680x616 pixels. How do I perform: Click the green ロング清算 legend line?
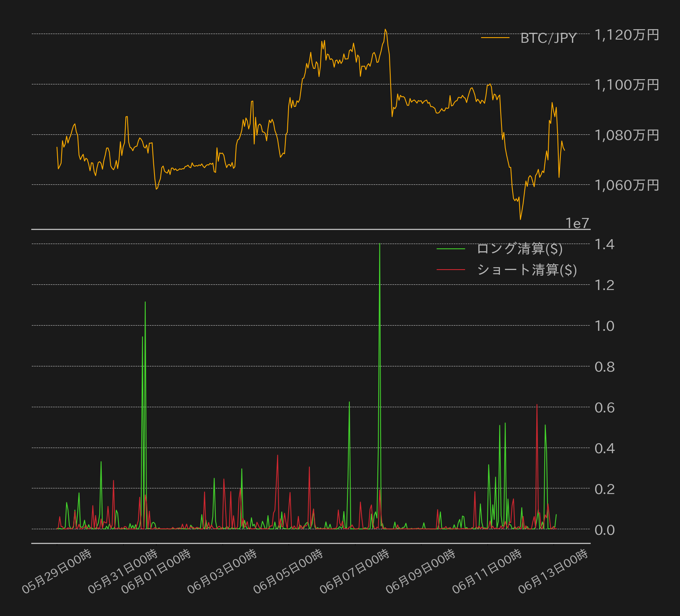[451, 249]
